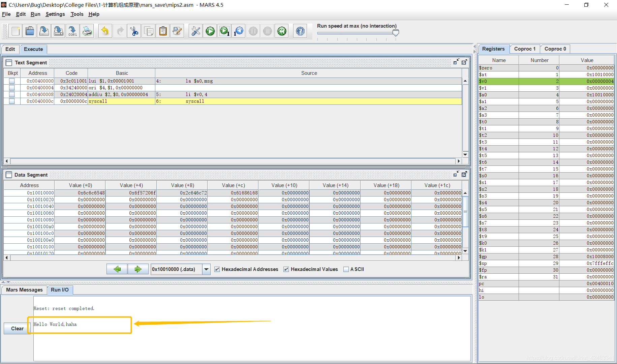Select the syscall instruction row
Screen dimensions: 617x364
click(233, 101)
